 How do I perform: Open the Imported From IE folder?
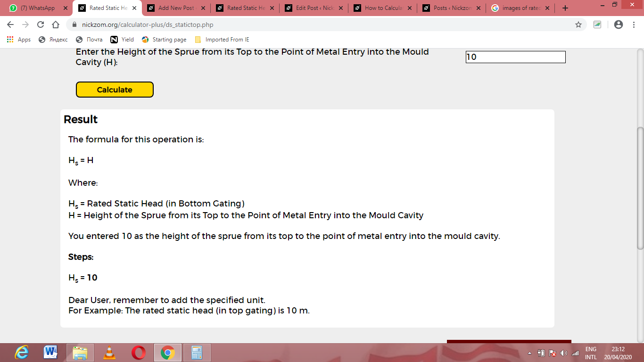(222, 40)
